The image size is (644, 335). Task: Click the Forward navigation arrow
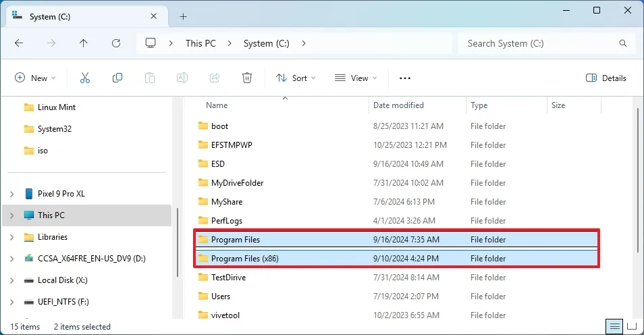51,43
